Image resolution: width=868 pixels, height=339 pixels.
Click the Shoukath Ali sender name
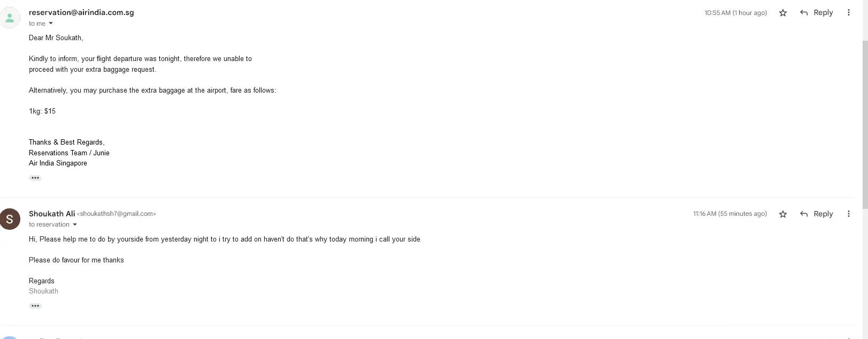[x=52, y=214]
